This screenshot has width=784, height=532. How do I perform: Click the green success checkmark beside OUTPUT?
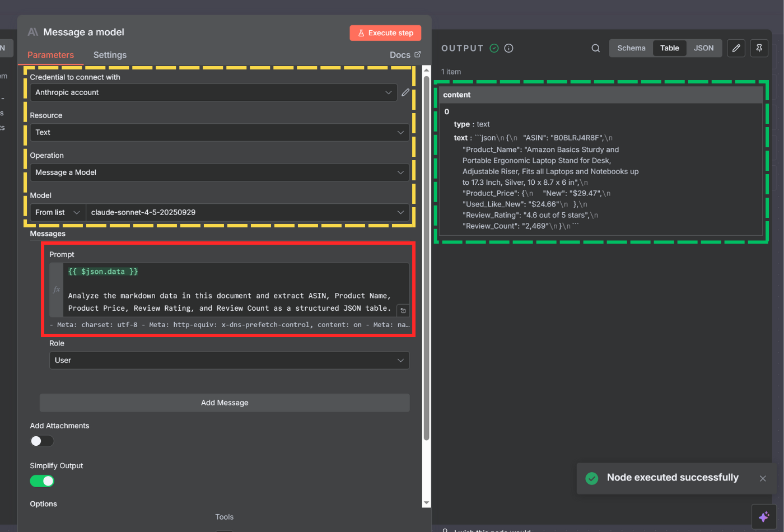point(494,48)
